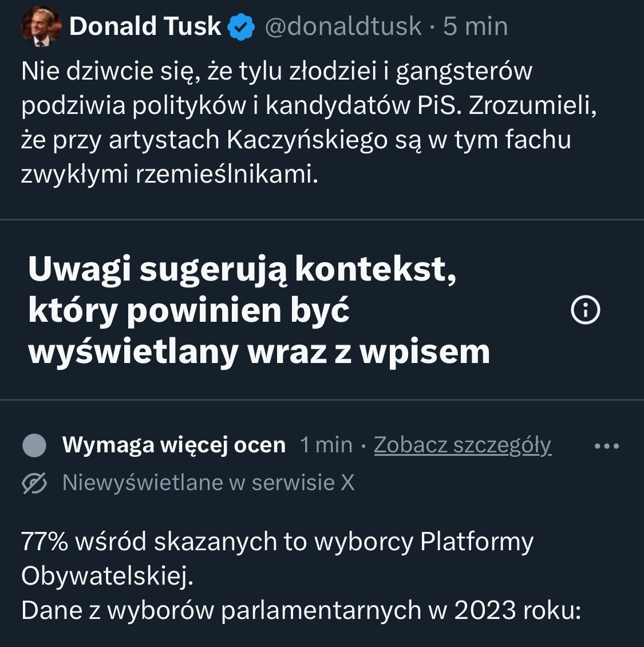
Task: Open the three-dot note options menu
Action: point(607,446)
